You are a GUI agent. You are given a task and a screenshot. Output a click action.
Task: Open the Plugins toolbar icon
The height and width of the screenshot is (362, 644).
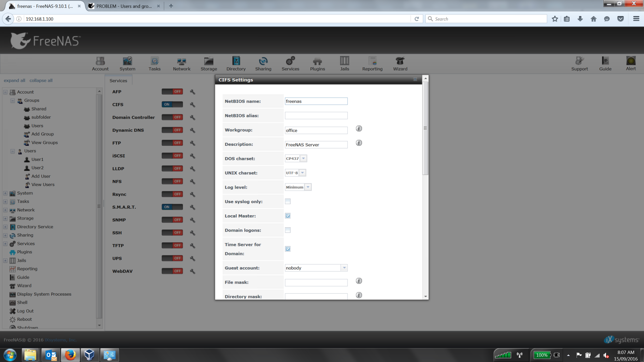(x=317, y=63)
